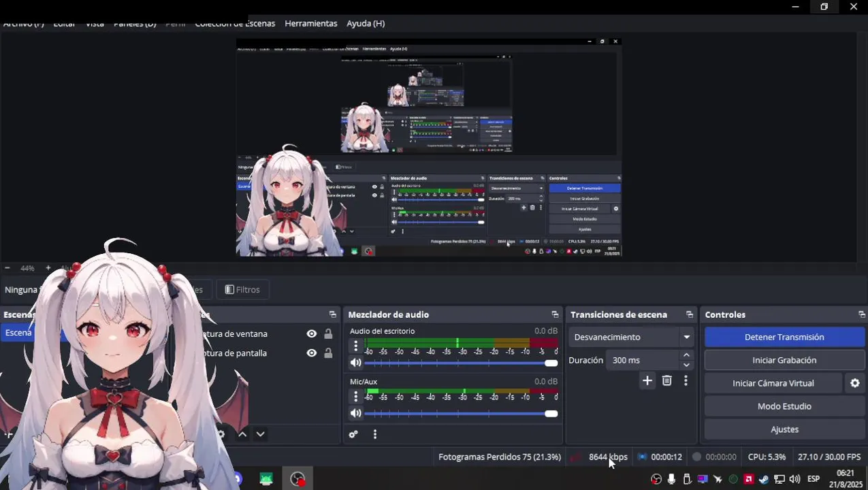Switch to Modo Estudio
This screenshot has height=490, width=868.
(784, 406)
